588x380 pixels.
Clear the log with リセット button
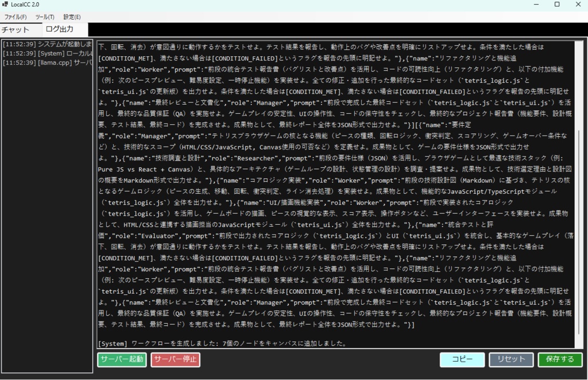click(510, 359)
